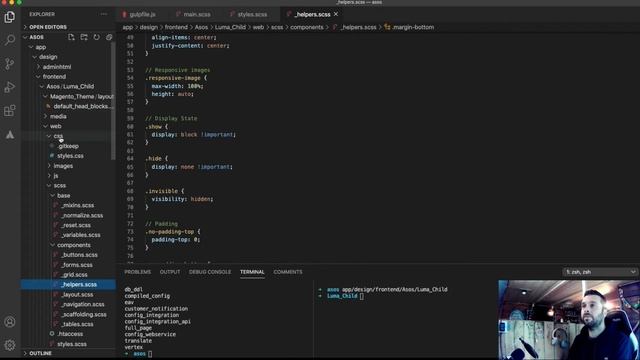Open _layout.scss file
The height and width of the screenshot is (360, 640).
pyautogui.click(x=68, y=295)
